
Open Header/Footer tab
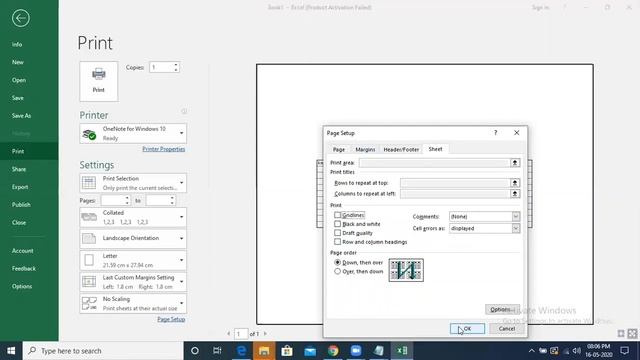pos(401,149)
